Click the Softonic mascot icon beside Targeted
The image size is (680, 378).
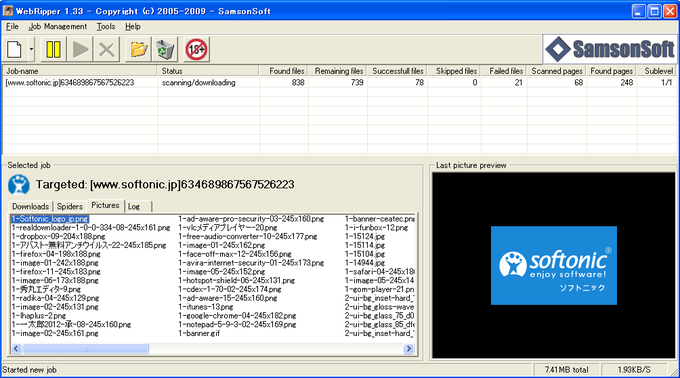tap(19, 185)
